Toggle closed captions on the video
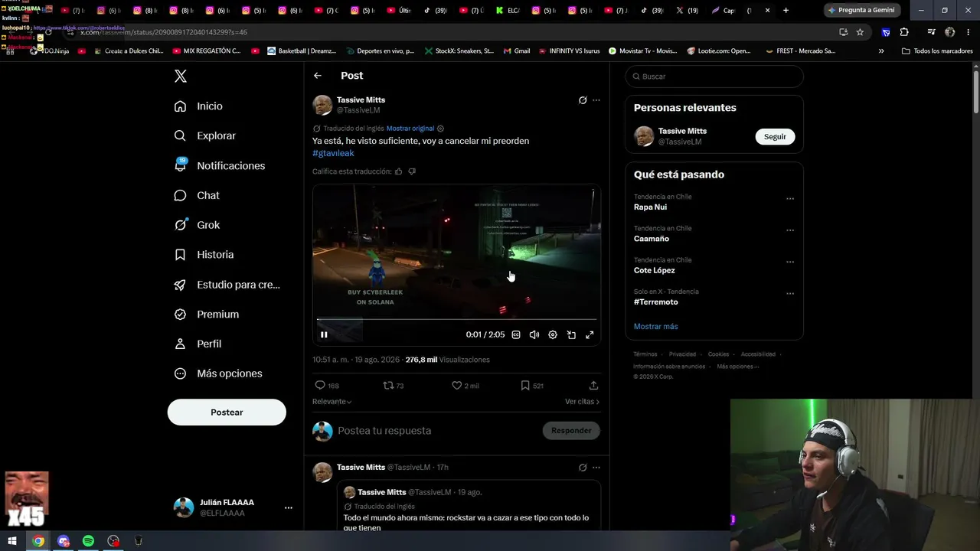The width and height of the screenshot is (980, 551). pos(516,334)
